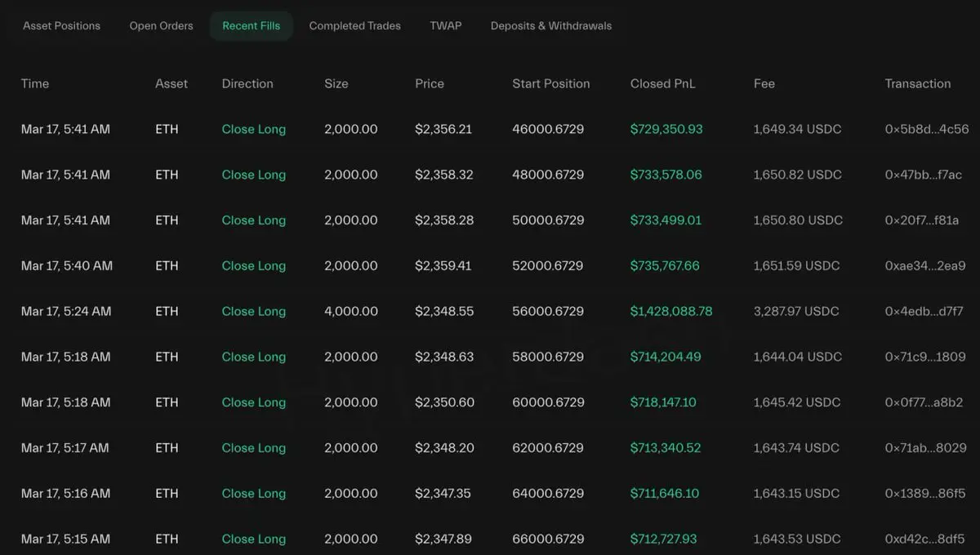
Task: Go to the Completed Trades tab
Action: (x=354, y=25)
